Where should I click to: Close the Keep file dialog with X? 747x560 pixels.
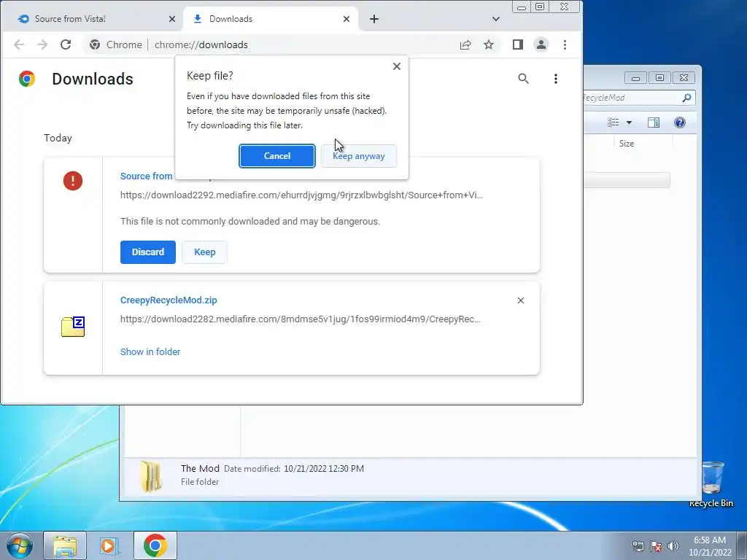pos(396,66)
